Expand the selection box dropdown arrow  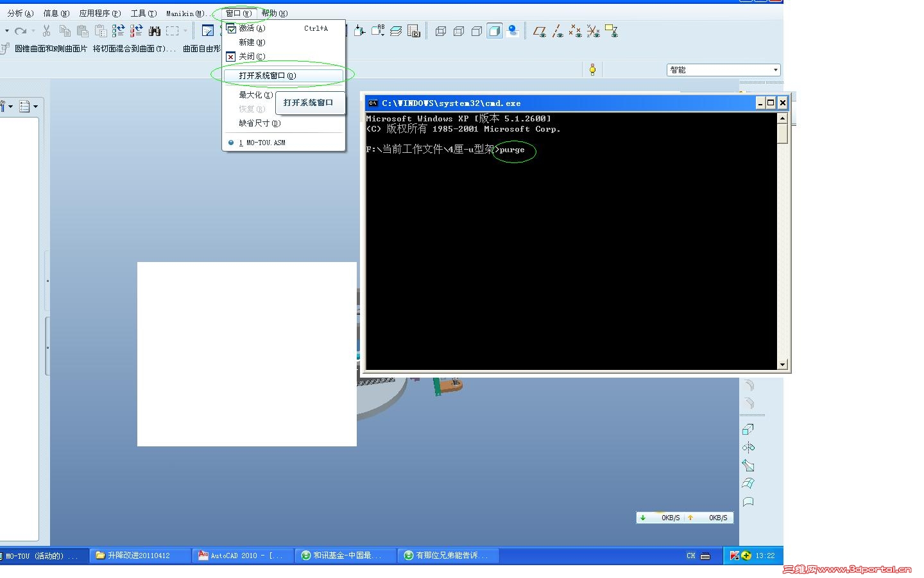click(x=185, y=31)
